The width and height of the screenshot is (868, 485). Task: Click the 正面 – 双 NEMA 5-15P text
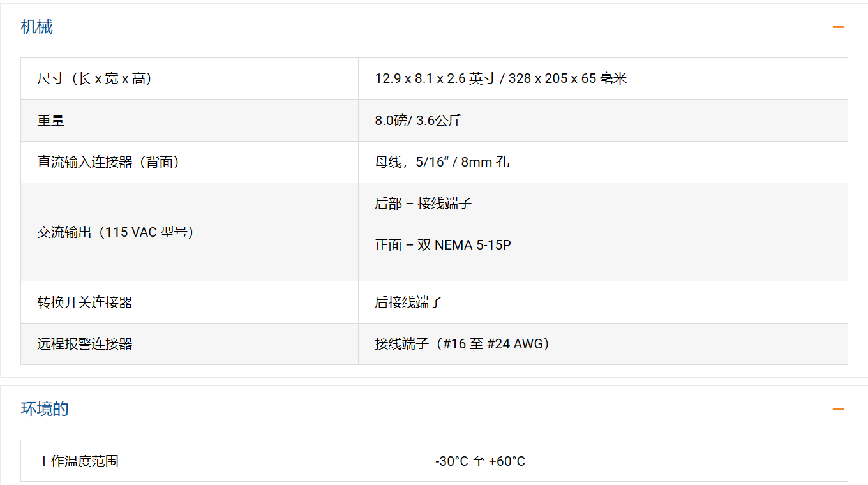tap(443, 245)
